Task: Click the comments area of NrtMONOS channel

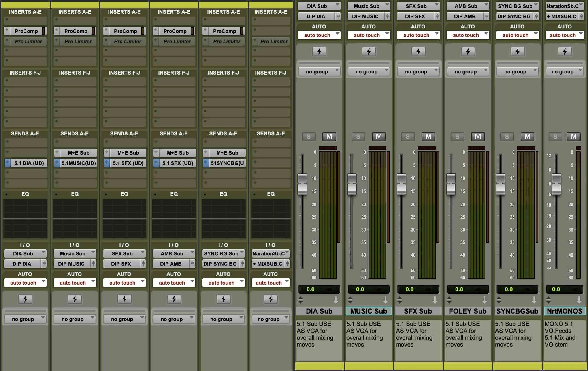Action: tap(564, 339)
